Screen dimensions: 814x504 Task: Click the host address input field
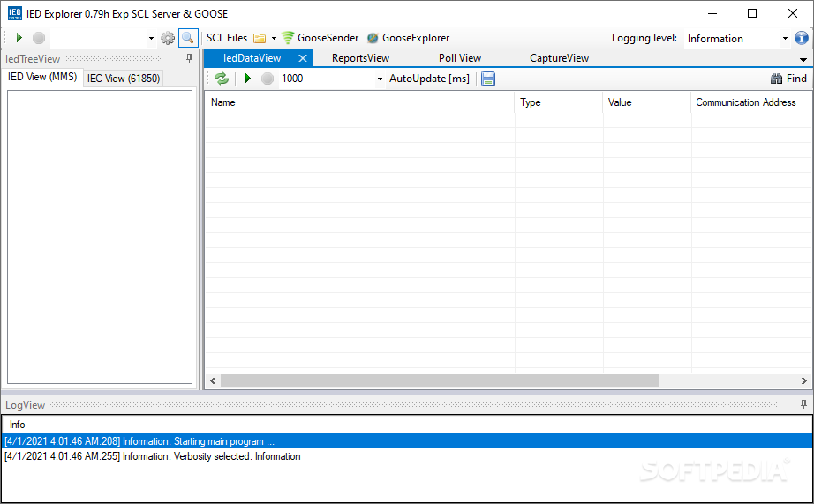coord(99,39)
